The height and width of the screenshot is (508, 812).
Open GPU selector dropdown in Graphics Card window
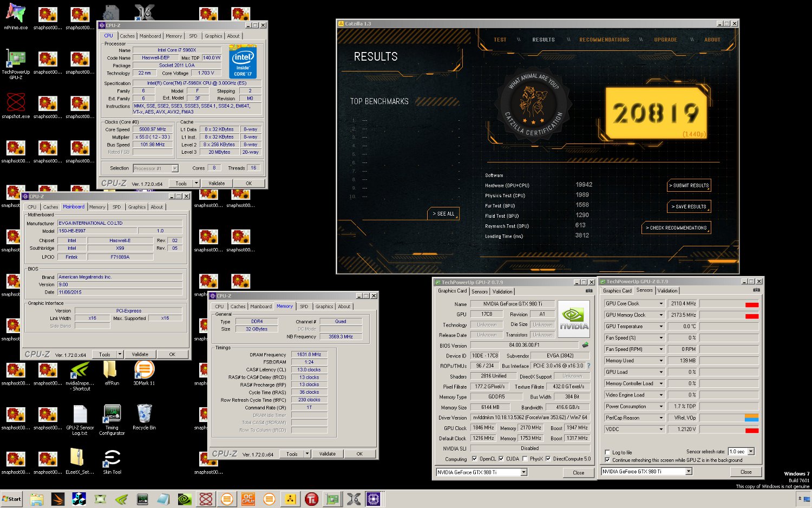click(x=523, y=472)
